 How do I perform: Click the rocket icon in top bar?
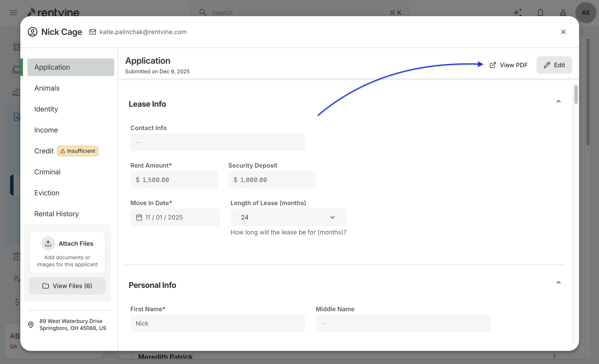pos(563,12)
